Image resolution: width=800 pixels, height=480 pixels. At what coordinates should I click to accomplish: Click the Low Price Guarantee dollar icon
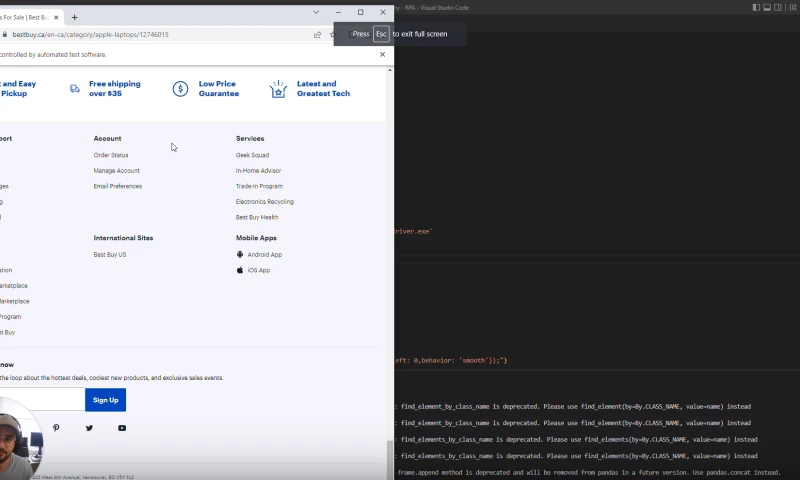(x=180, y=89)
